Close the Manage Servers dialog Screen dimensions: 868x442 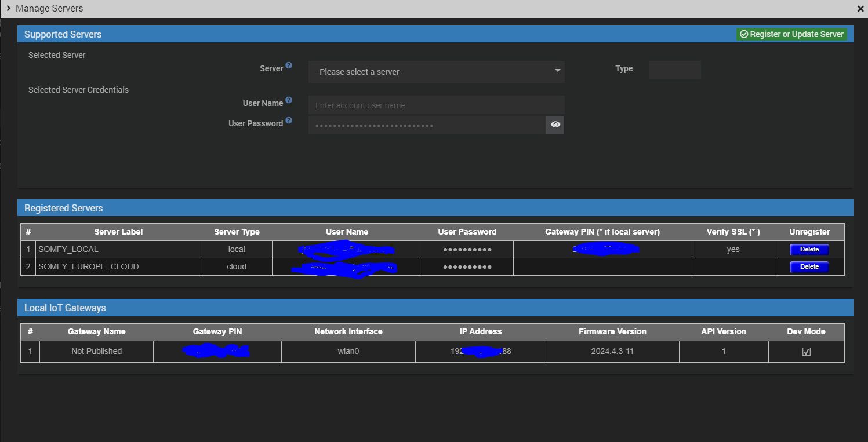click(x=860, y=9)
